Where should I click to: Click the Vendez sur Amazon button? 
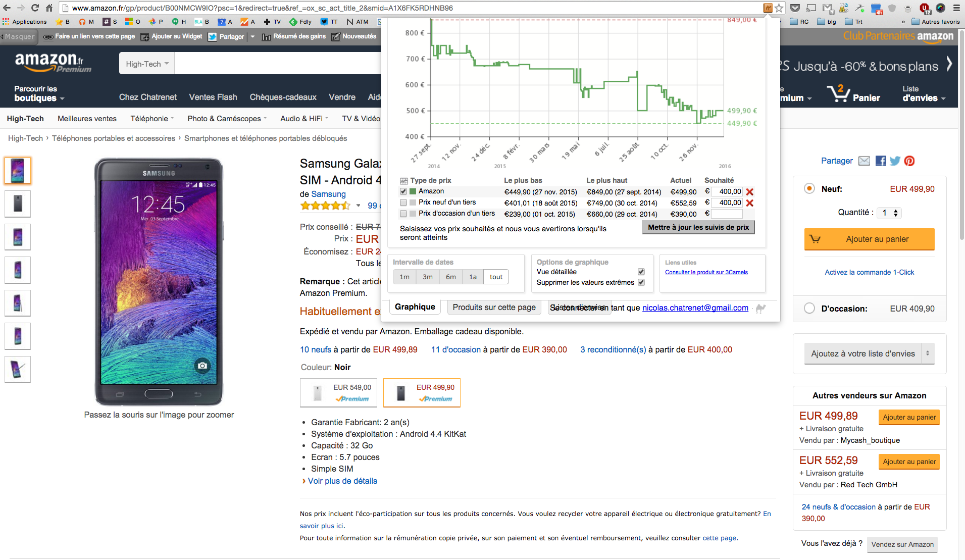[x=902, y=544]
